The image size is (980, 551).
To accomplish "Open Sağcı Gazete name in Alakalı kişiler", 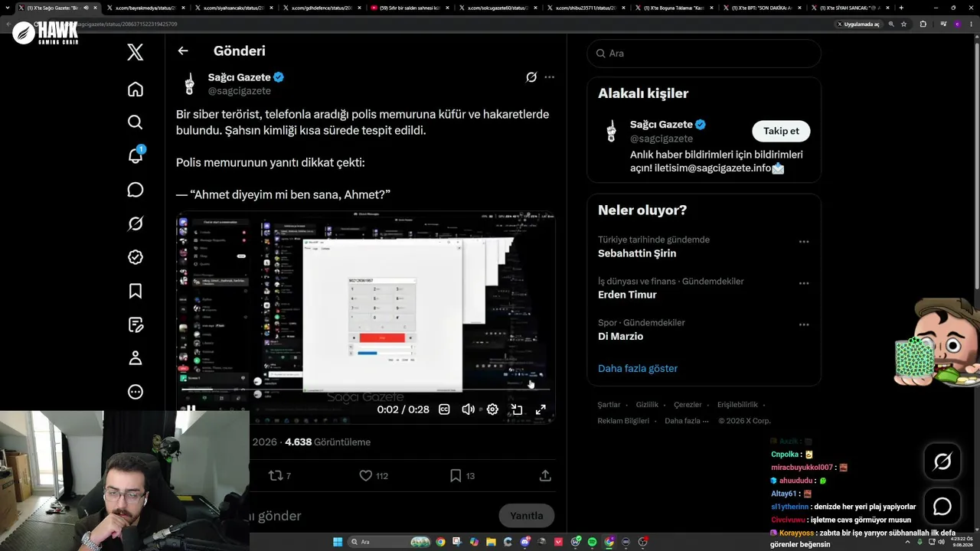I will 661,124.
